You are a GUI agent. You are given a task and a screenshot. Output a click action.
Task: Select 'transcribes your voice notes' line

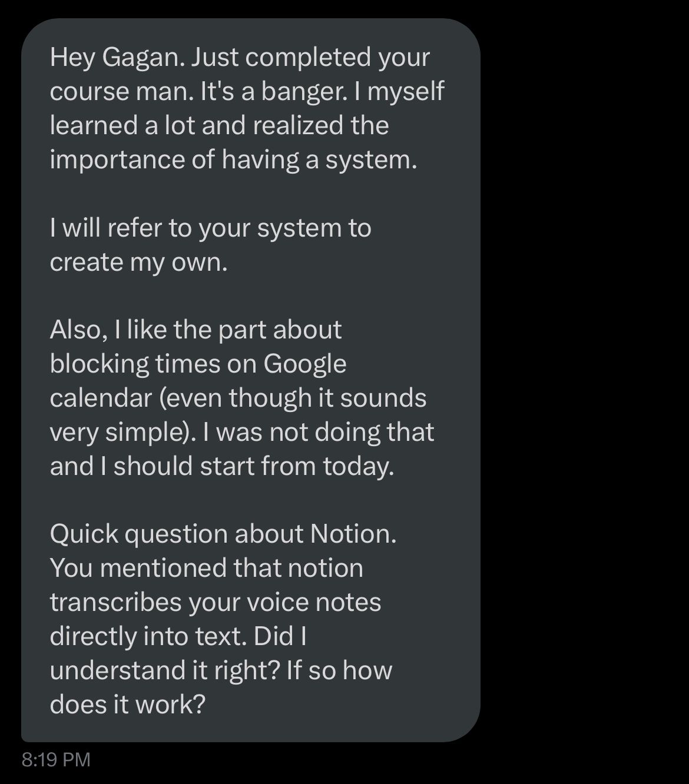pyautogui.click(x=216, y=603)
